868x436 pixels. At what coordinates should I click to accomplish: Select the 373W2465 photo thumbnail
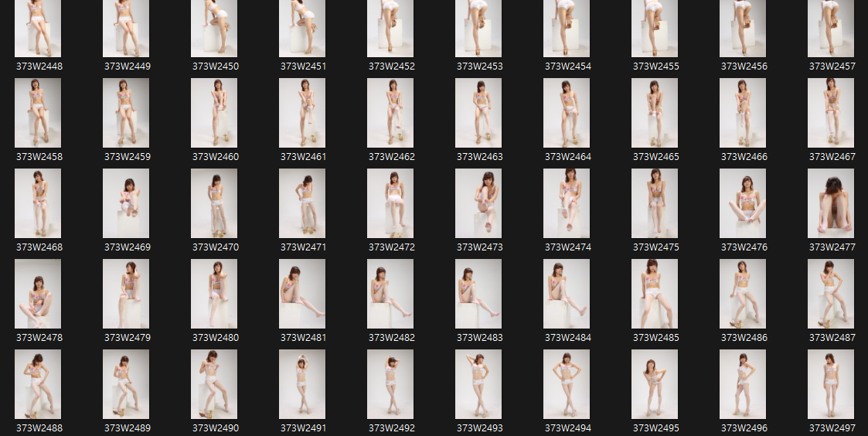[655, 113]
